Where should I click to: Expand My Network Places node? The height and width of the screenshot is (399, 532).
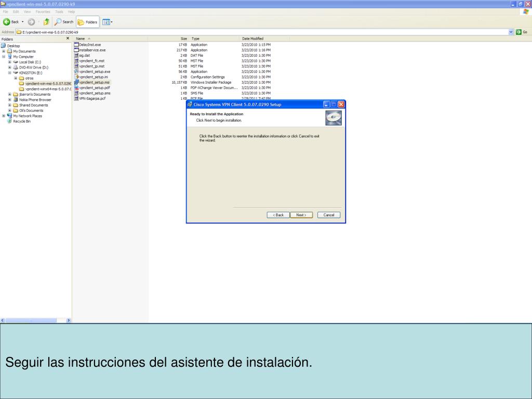click(4, 116)
